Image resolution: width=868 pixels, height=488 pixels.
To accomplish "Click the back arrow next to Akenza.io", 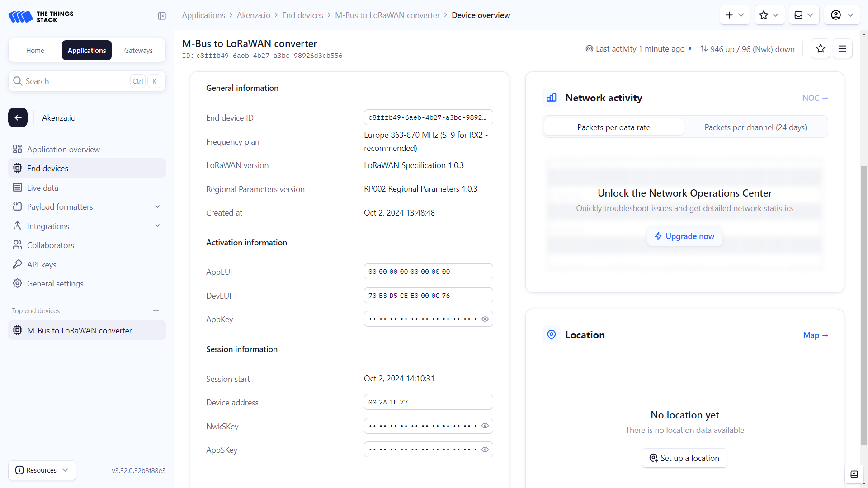I will (18, 117).
